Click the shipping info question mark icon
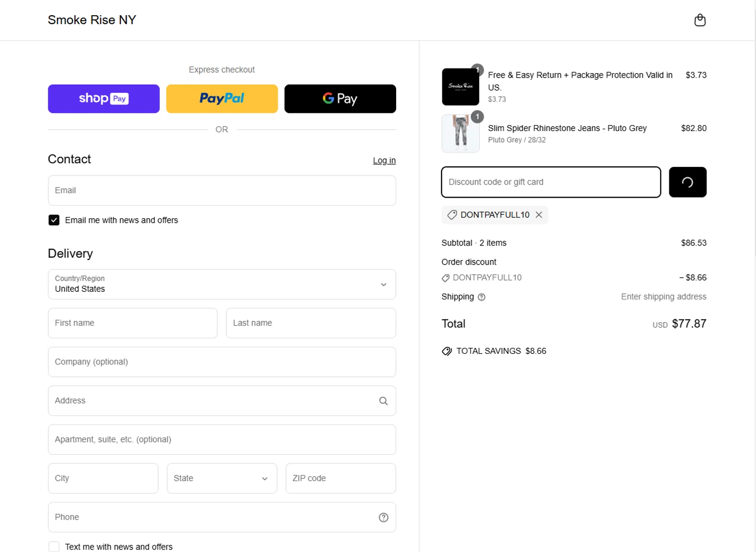756x552 pixels. click(481, 297)
